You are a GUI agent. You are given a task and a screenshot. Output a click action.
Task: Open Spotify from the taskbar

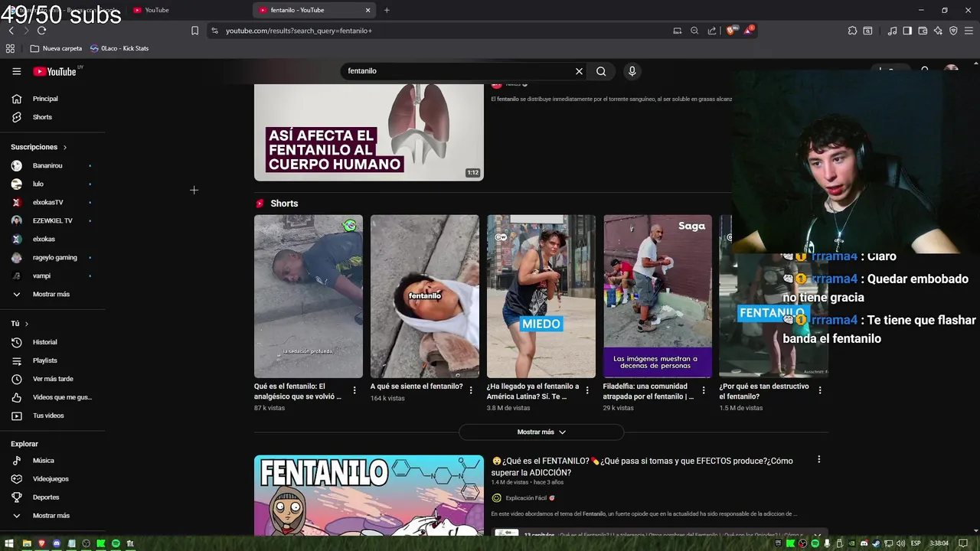coord(116,543)
